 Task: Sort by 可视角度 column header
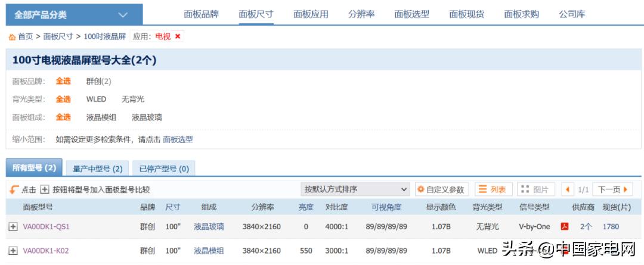pos(386,207)
